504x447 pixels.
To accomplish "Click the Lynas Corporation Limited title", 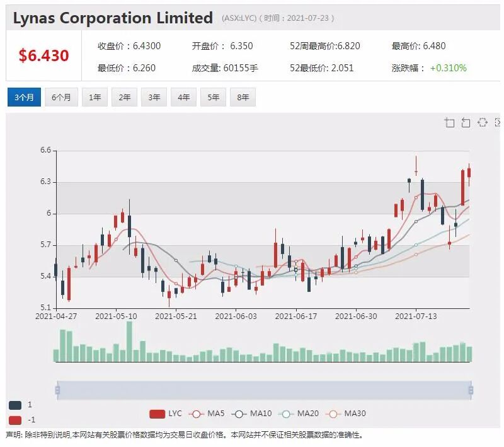I will [x=113, y=18].
